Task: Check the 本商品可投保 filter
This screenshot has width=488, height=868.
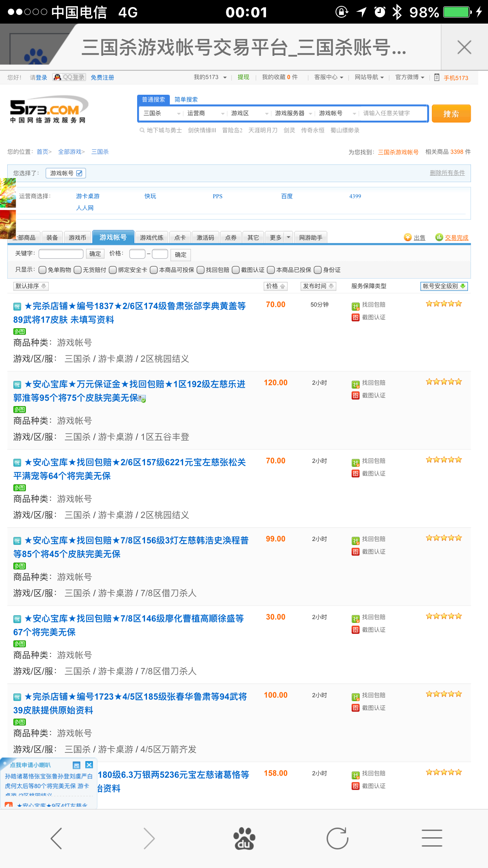Action: pos(154,270)
